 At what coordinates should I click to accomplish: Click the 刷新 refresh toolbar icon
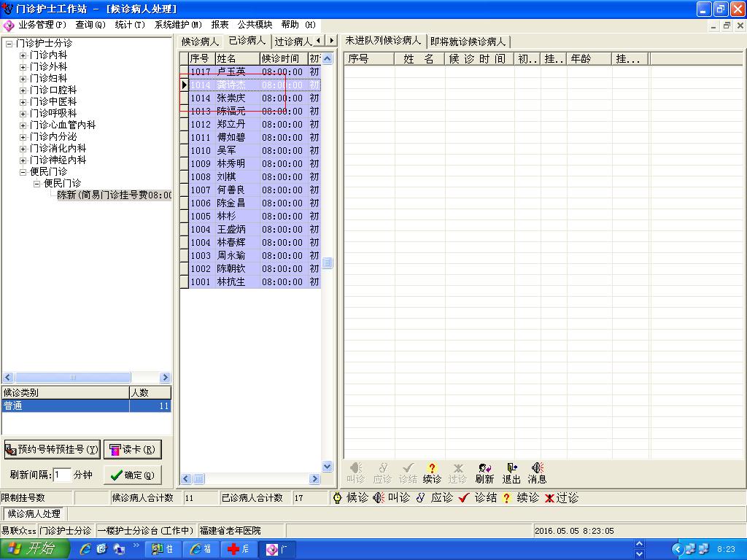484,472
